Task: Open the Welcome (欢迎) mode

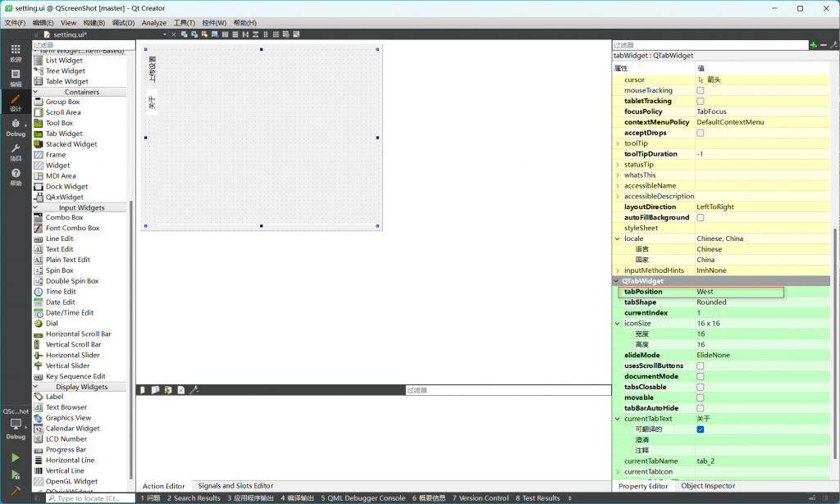Action: (x=16, y=53)
